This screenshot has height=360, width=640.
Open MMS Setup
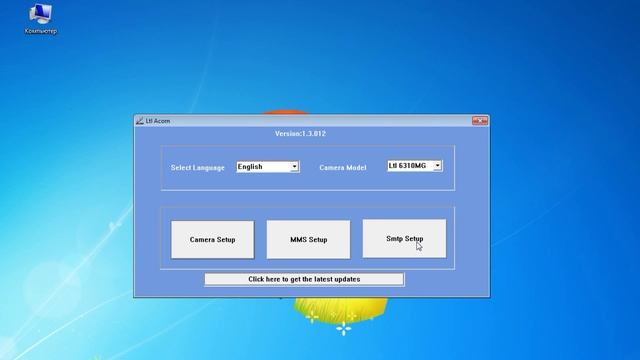[x=309, y=240]
